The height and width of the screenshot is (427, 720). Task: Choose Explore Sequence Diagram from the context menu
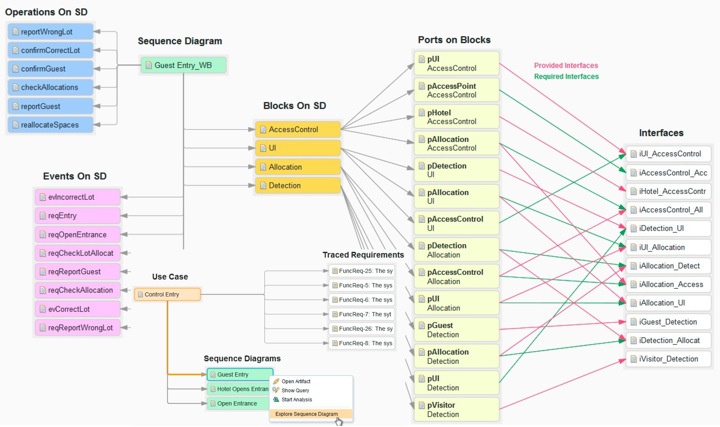point(308,413)
